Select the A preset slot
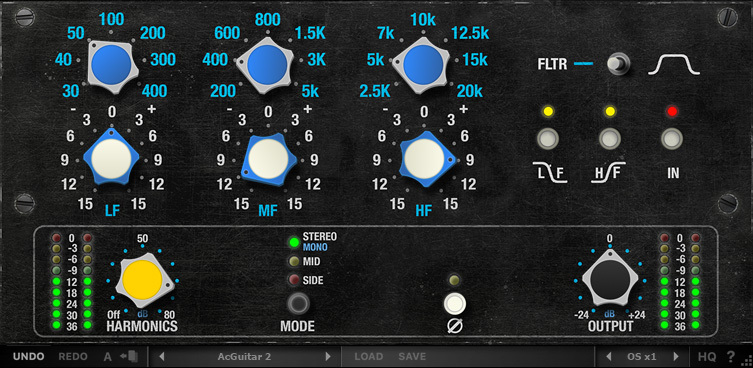The image size is (753, 368). [108, 356]
